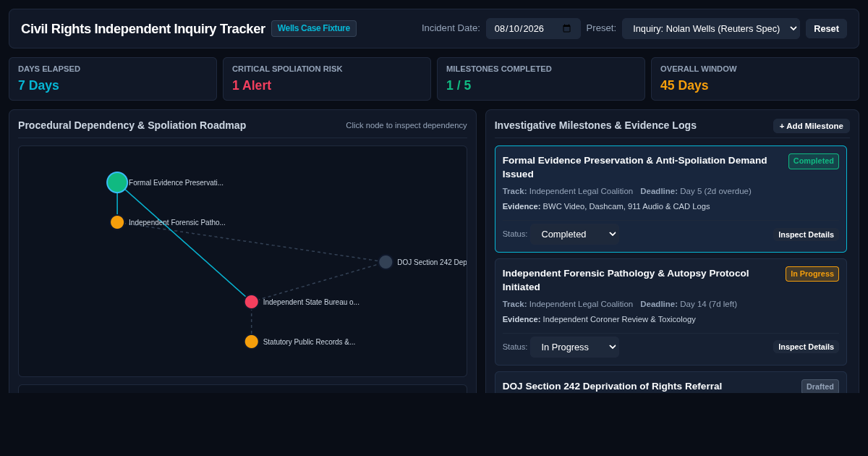Click 'Deadline: Day 14 (7d left)' text
The image size is (868, 456).
(x=689, y=304)
